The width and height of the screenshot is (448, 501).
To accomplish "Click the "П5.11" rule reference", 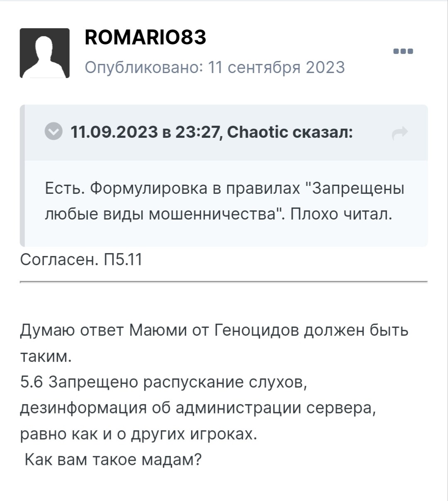I will [123, 259].
